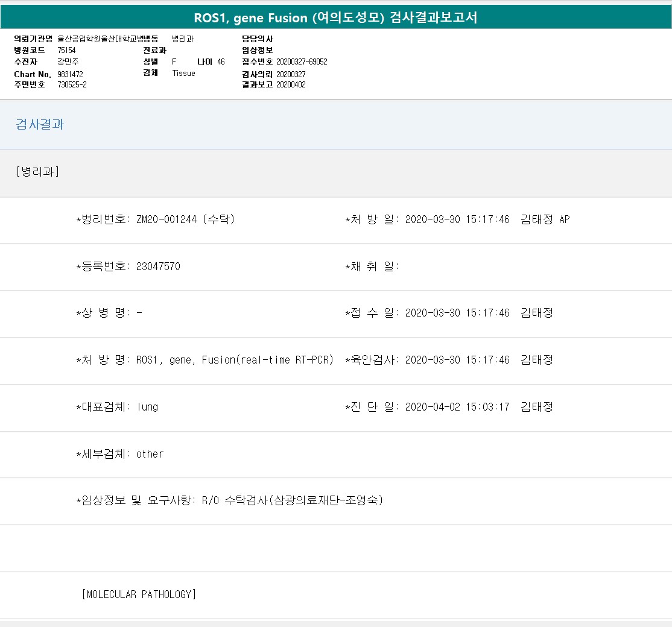
Task: Click the 세부검체 value other
Action: [150, 454]
